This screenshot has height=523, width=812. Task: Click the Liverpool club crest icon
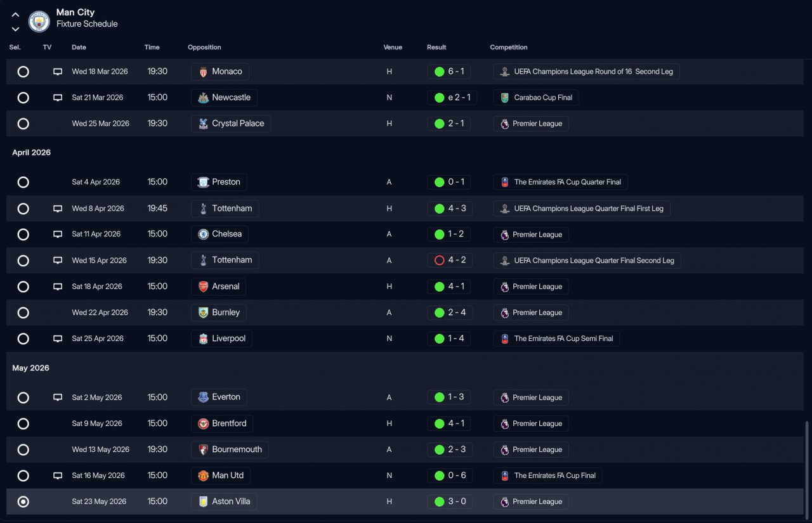pos(203,339)
